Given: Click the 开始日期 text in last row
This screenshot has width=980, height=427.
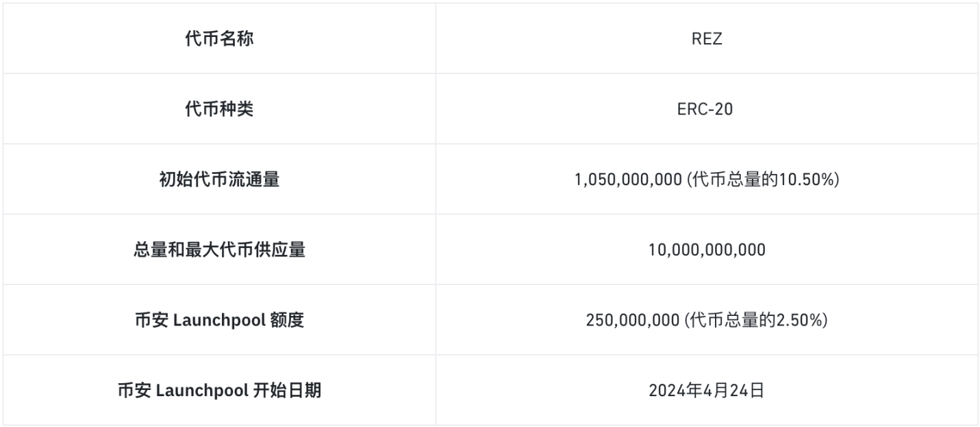Looking at the screenshot, I should click(288, 391).
